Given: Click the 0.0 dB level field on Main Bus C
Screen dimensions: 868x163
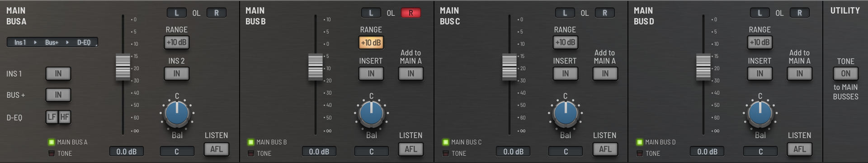Looking at the screenshot, I should (x=513, y=151).
